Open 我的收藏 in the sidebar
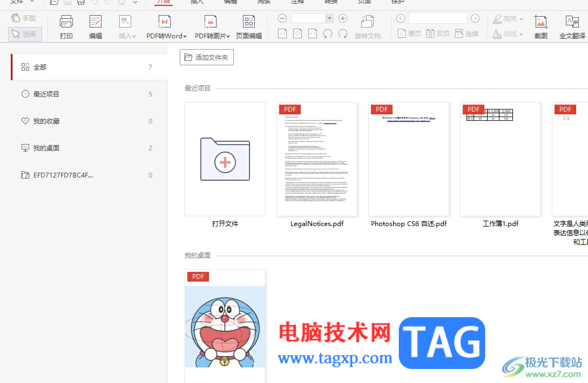This screenshot has height=383, width=588. pos(89,121)
